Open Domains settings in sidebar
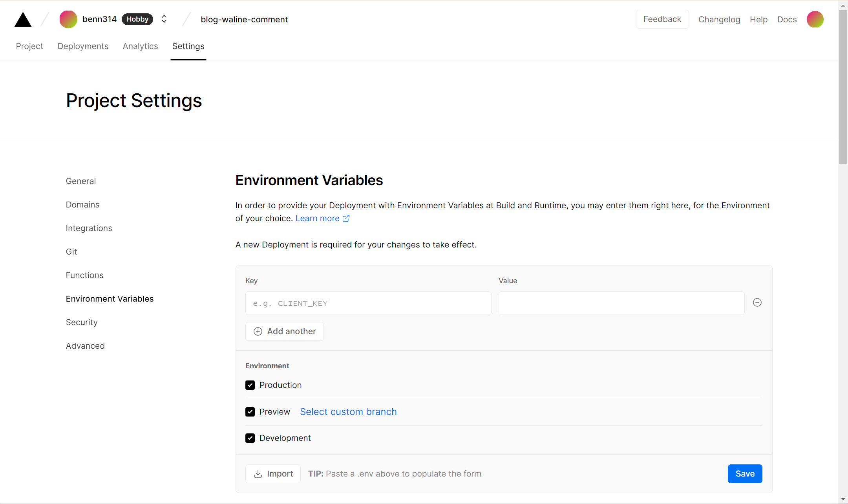 pyautogui.click(x=82, y=205)
